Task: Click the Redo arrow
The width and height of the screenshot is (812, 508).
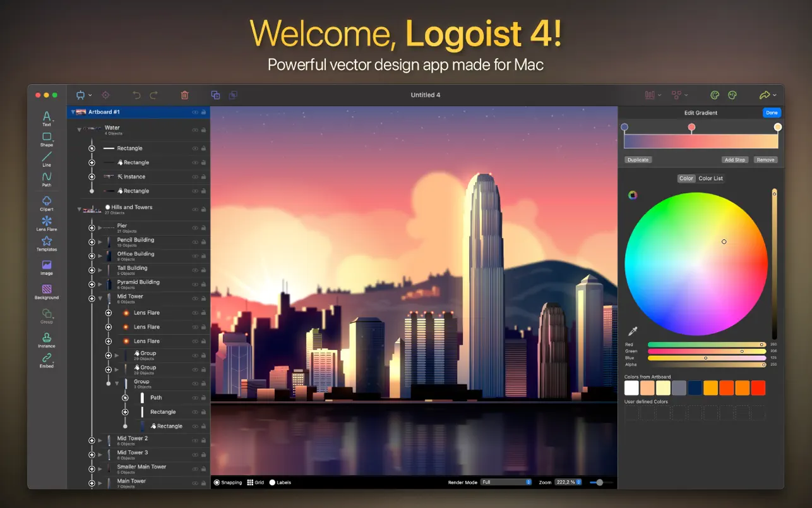Action: click(x=153, y=95)
